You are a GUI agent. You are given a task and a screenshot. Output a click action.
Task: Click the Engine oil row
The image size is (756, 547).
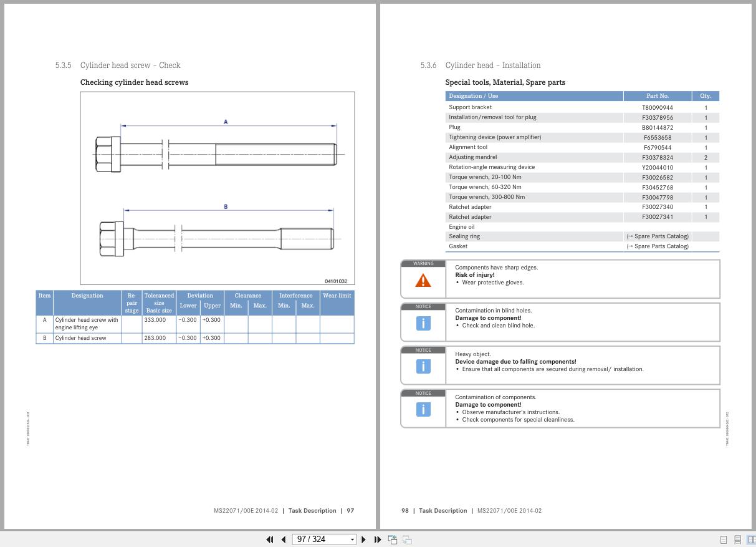pos(582,227)
